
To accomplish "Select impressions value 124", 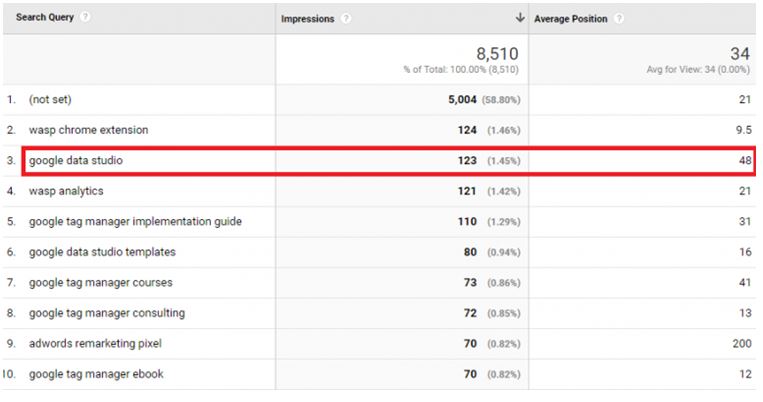I will pos(467,130).
